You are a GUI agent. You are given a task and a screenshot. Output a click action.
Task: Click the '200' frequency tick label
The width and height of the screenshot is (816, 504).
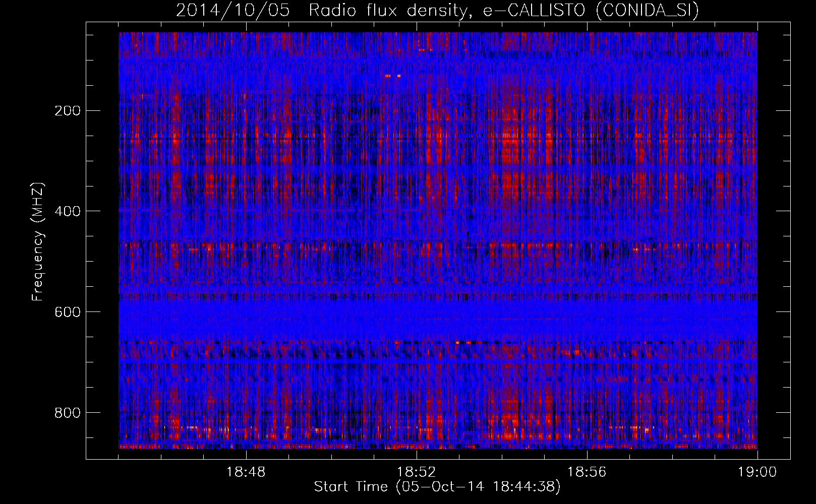pos(67,111)
